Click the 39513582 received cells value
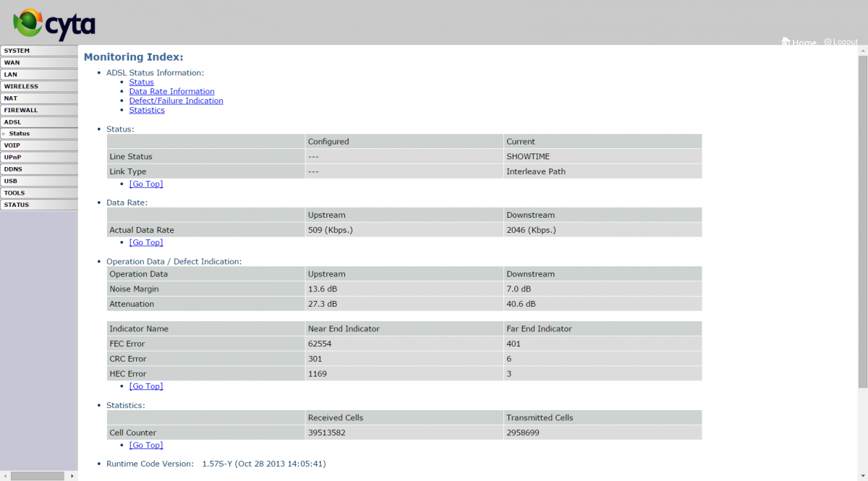The width and height of the screenshot is (868, 481). (326, 433)
